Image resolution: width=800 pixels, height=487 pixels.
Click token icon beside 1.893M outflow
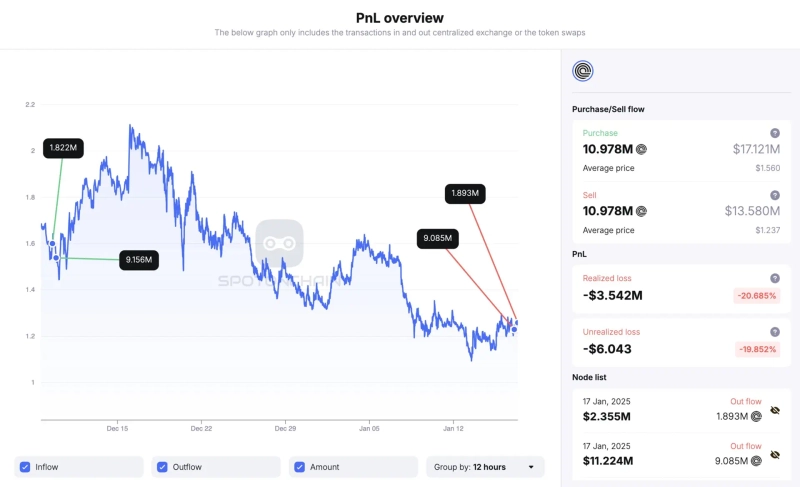pyautogui.click(x=757, y=416)
